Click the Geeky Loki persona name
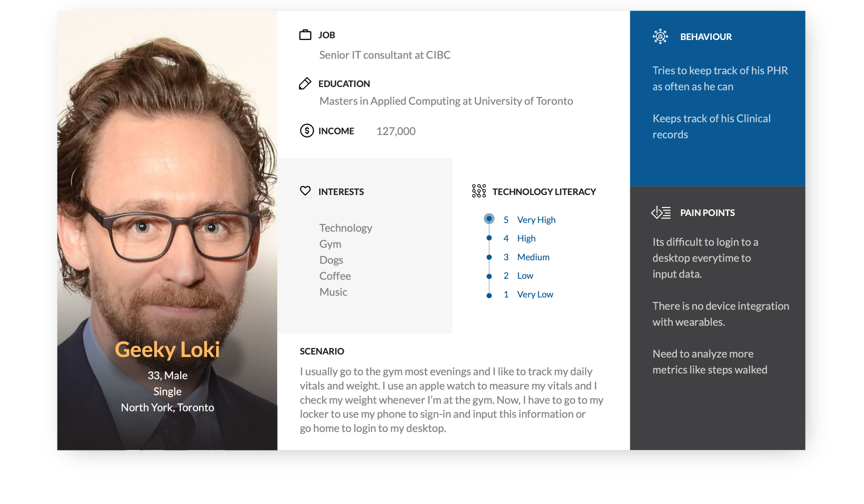Viewport: 864px width, 504px height. pyautogui.click(x=167, y=349)
